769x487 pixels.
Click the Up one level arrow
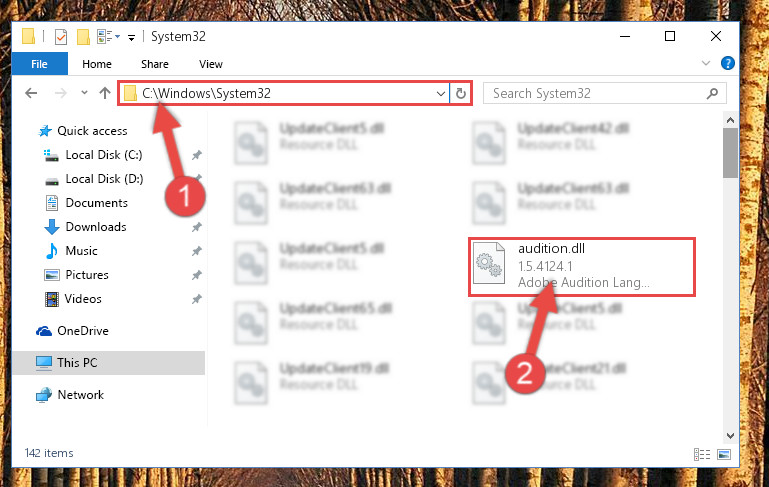104,93
